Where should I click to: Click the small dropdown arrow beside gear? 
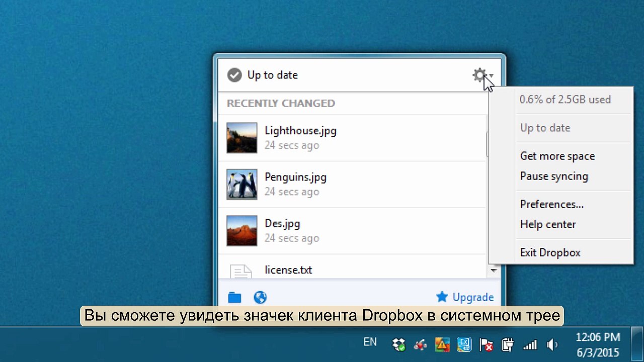[x=491, y=76]
